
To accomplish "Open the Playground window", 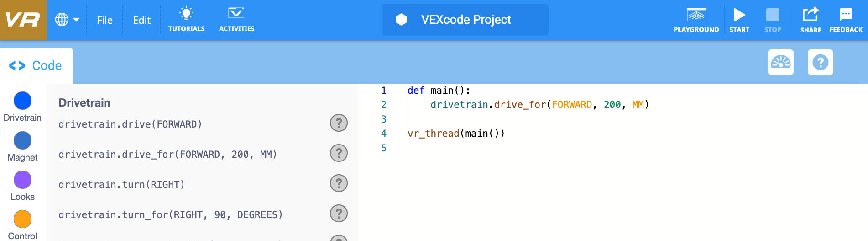I will coord(696,20).
